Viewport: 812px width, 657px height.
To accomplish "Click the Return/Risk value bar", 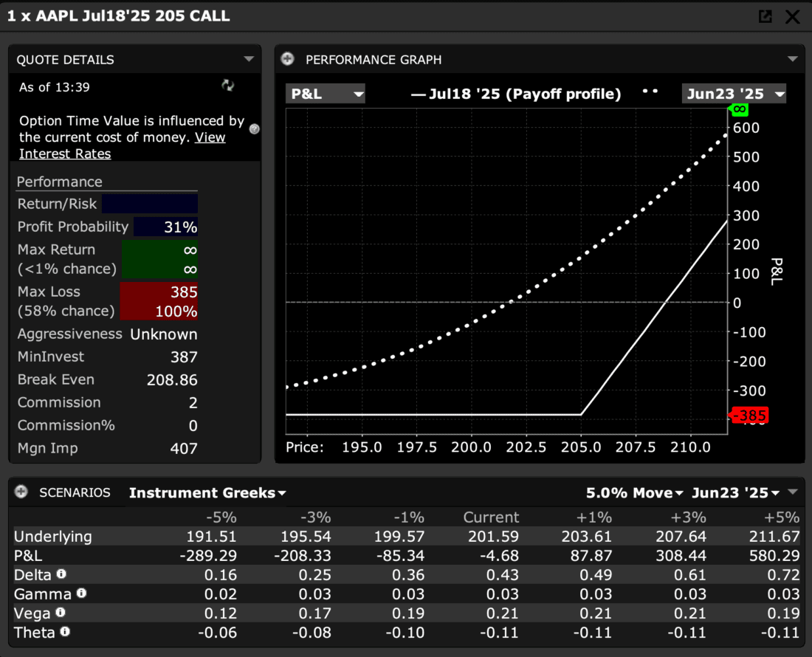I will tap(150, 204).
